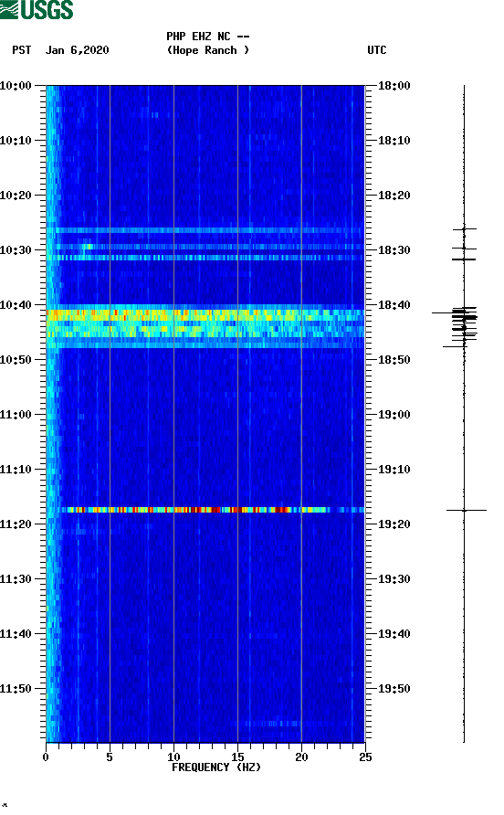Click the 10 Hz frequency axis label
Screen dimensions: 504x815
(173, 757)
